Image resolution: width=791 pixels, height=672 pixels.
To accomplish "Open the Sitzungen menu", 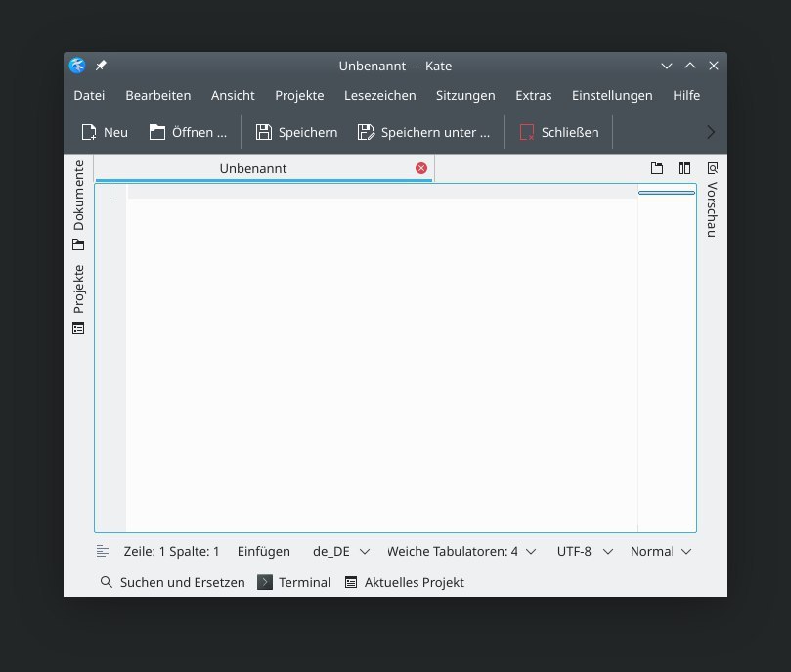I will point(465,95).
